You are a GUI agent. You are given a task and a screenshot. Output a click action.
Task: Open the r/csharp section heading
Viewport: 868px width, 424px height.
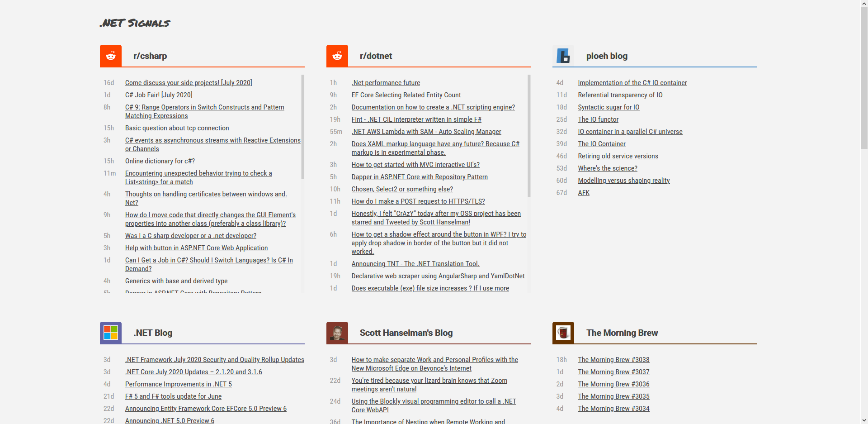tap(150, 56)
